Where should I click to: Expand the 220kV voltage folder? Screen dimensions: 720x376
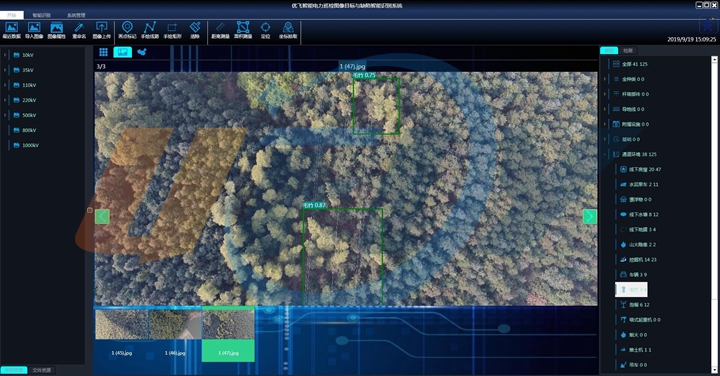pos(5,100)
